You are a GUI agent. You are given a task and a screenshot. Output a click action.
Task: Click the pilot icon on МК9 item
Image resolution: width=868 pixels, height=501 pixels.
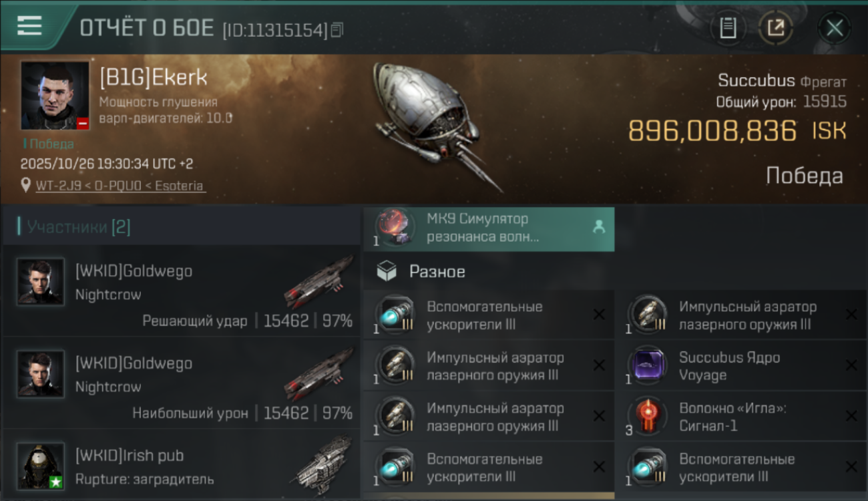tap(599, 227)
